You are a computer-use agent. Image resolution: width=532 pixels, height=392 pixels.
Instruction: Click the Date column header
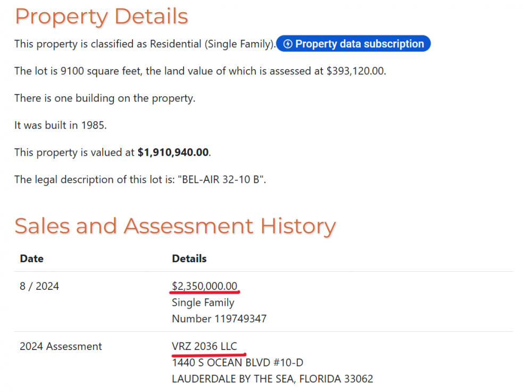pos(31,259)
